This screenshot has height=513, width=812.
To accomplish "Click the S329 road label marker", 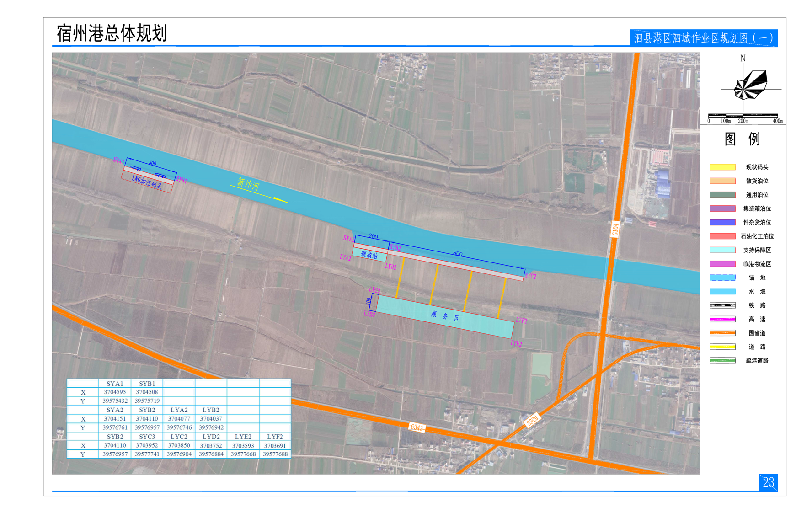I will pyautogui.click(x=532, y=420).
